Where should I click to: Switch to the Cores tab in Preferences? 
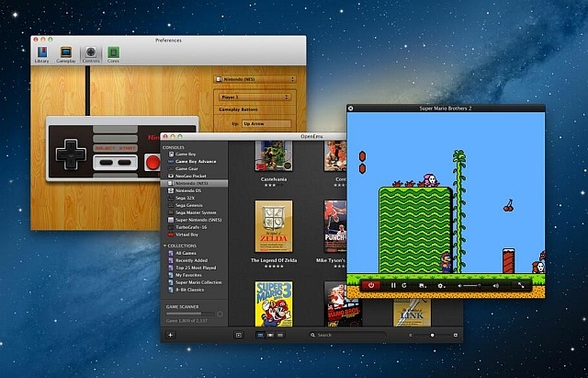click(x=113, y=55)
